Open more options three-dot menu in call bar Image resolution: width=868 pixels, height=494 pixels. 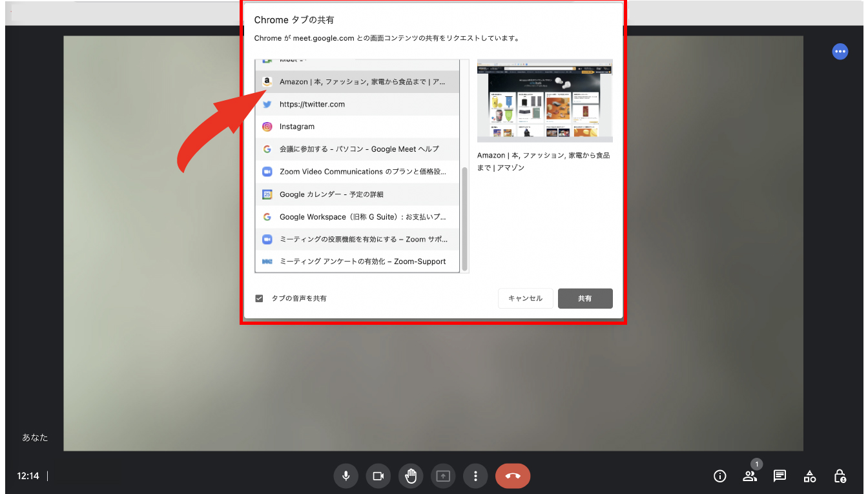click(475, 476)
